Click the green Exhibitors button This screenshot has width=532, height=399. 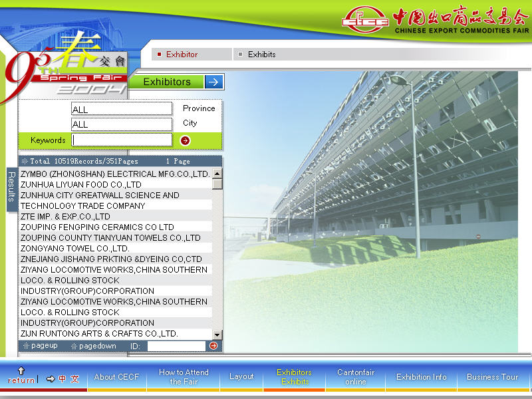166,82
